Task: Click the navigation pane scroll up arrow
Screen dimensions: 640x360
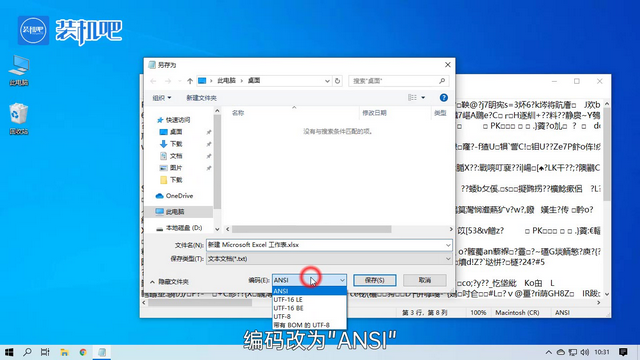Action: coord(217,111)
